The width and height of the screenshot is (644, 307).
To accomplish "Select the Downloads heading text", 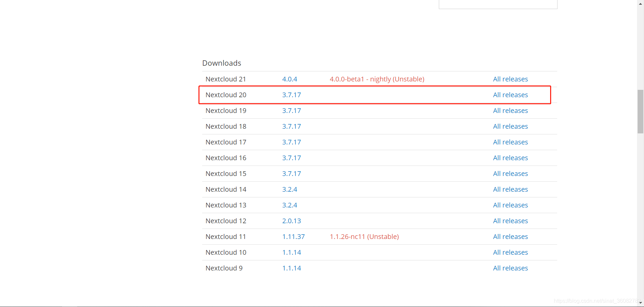I will pos(222,63).
